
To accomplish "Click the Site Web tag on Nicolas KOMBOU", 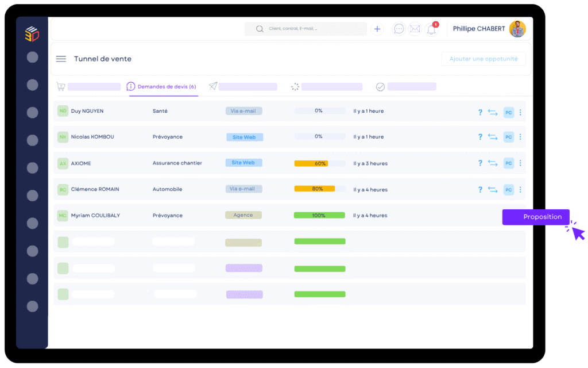I will click(243, 137).
